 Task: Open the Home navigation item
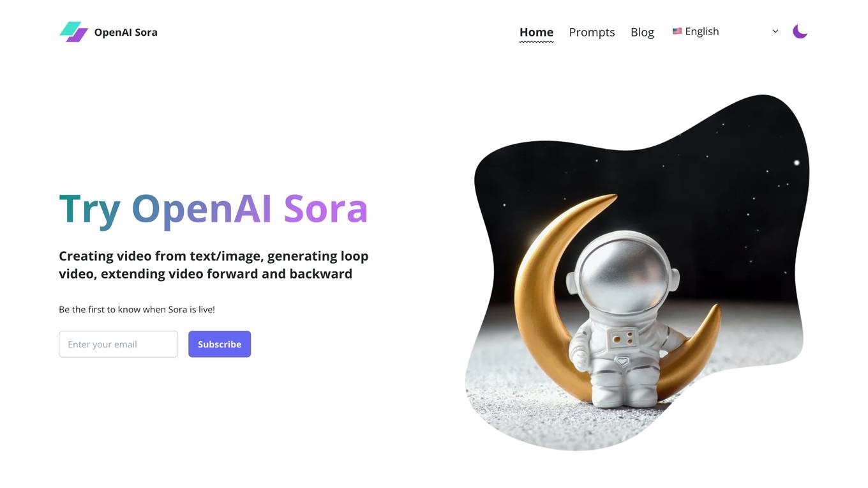(x=536, y=32)
